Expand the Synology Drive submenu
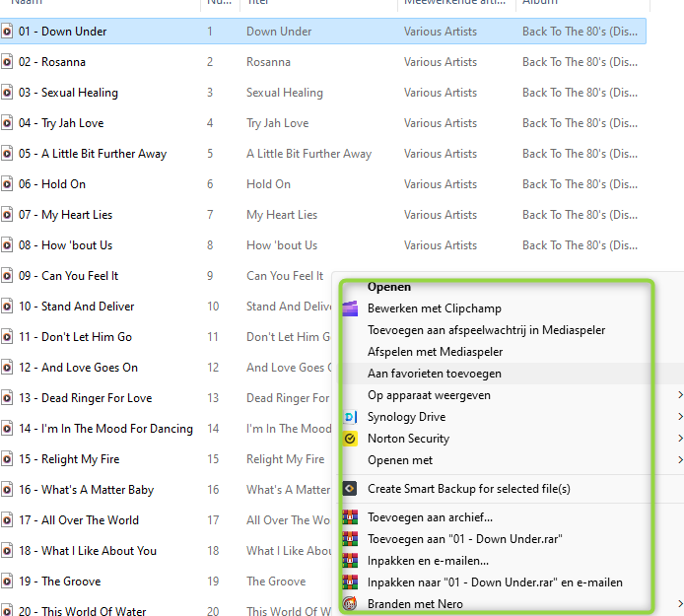Image resolution: width=684 pixels, height=616 pixels. pyautogui.click(x=680, y=417)
